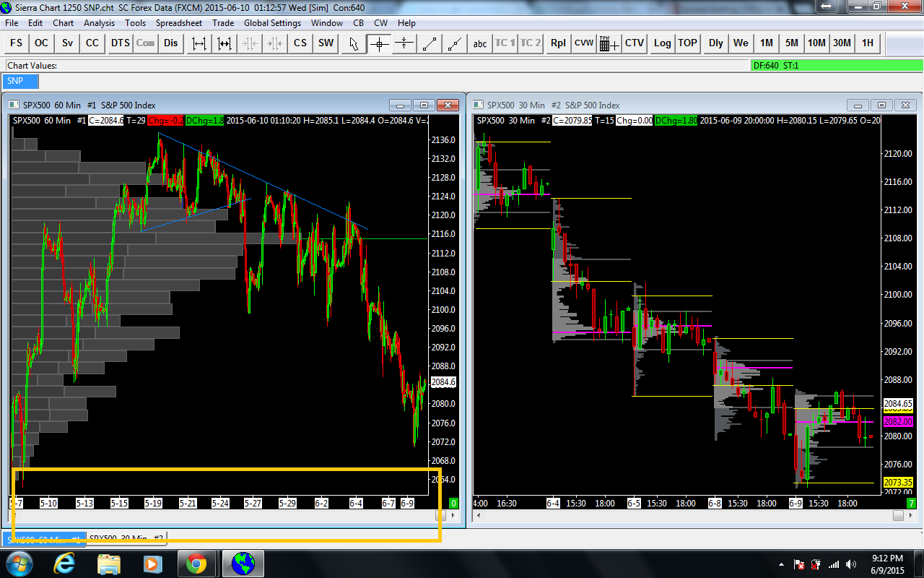The image size is (924, 578).
Task: Open the Chart menu
Action: click(64, 23)
